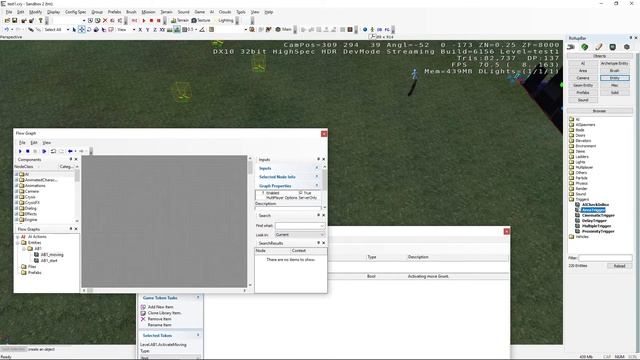Toggle the Enabled True checkbox
The height and width of the screenshot is (360, 640).
(x=300, y=193)
